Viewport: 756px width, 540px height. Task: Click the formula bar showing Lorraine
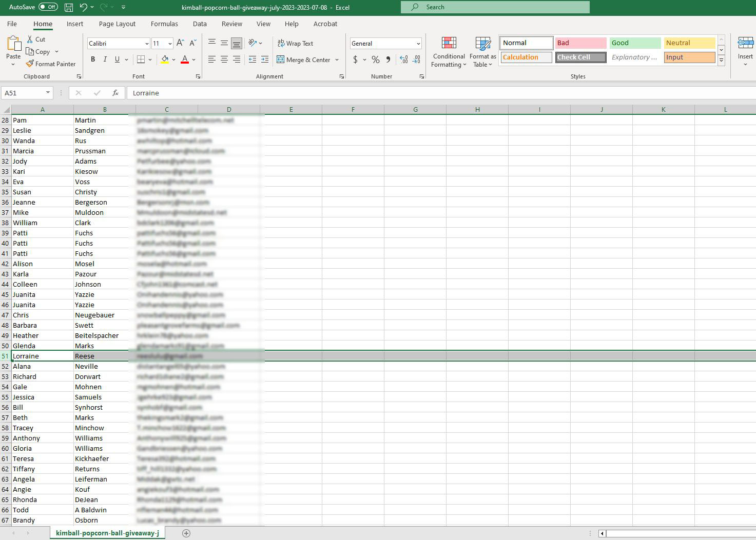pos(359,93)
